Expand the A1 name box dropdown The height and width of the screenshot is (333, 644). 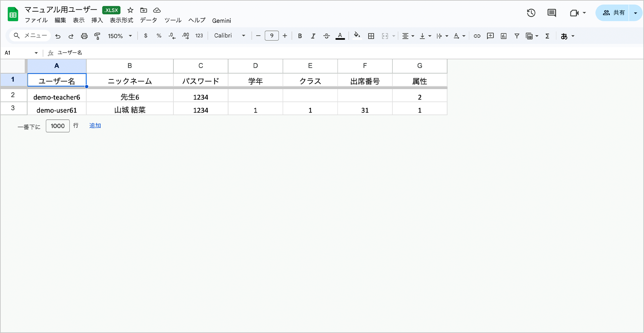36,53
